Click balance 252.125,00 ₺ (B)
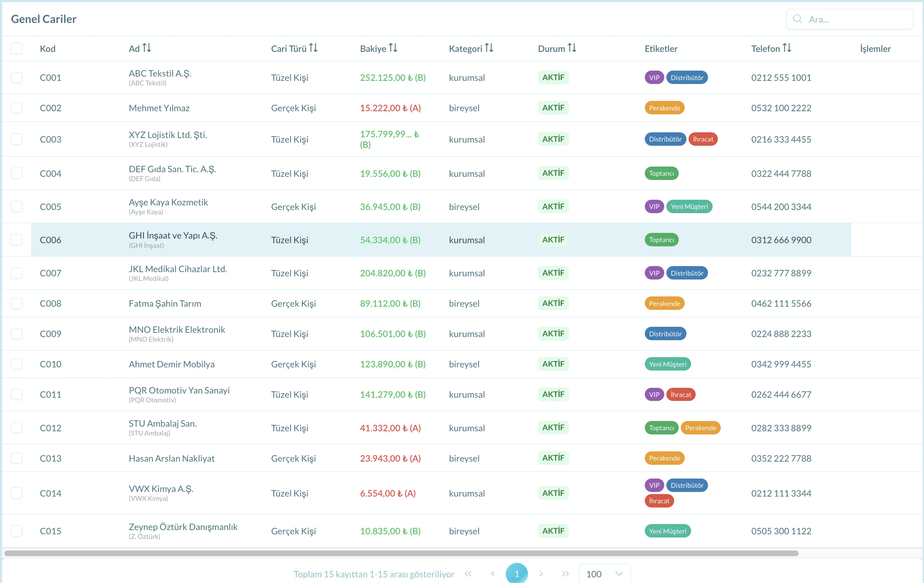The image size is (924, 583). pyautogui.click(x=392, y=78)
